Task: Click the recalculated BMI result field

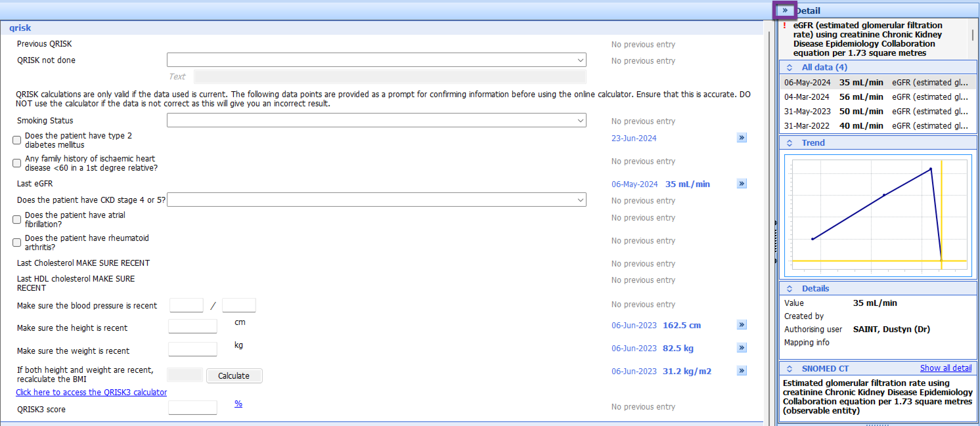Action: (x=185, y=375)
